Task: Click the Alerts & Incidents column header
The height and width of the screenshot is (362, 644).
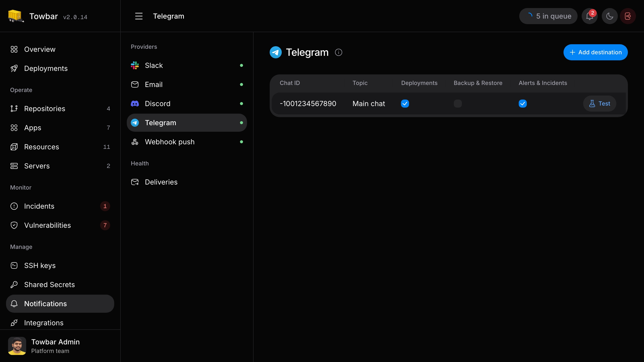Action: (543, 83)
